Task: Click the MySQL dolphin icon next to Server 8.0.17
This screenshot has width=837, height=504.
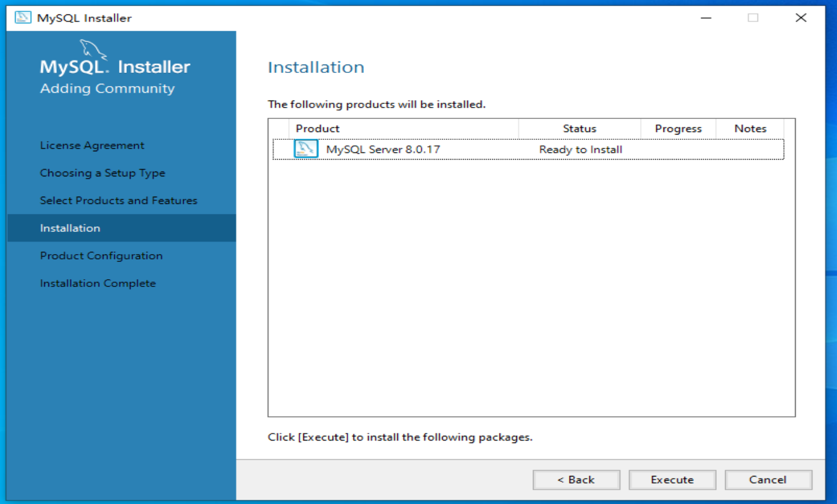Action: (305, 149)
